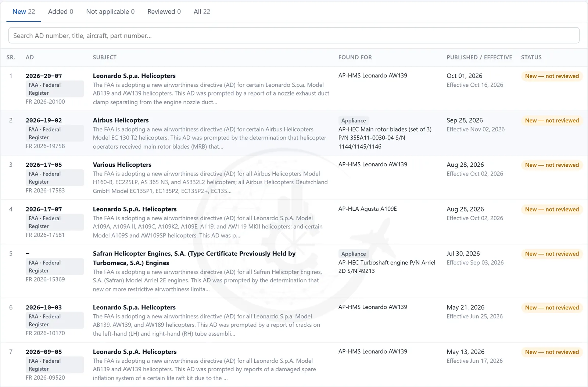Screen dimensions: 588x387
Task: Click the SUBJECT column header
Action: 105,57
